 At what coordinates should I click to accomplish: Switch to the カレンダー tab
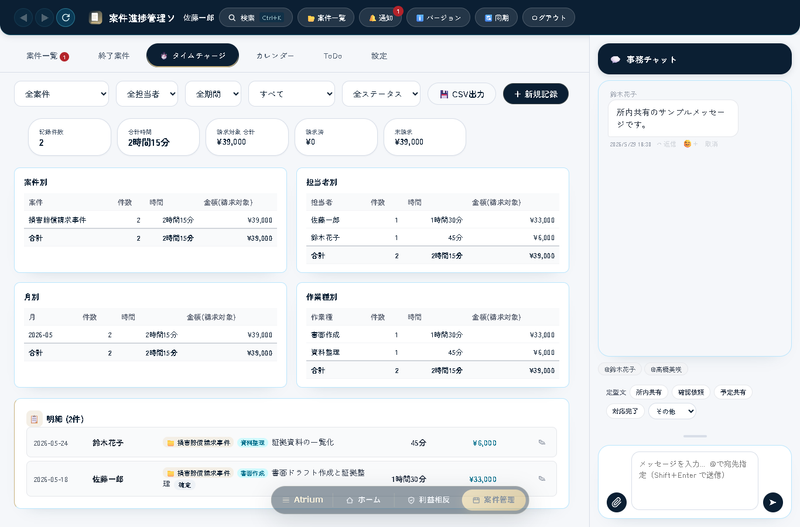pos(275,56)
